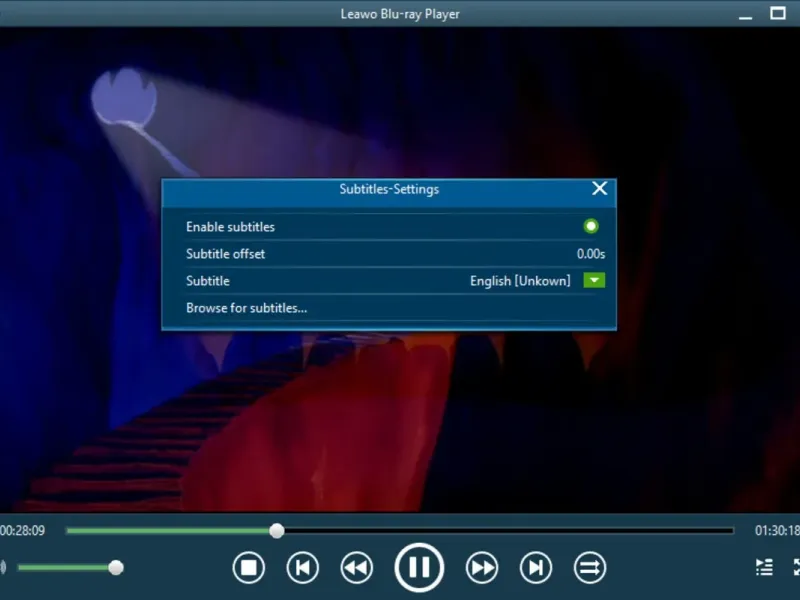Select the Subtitle offset 0.00s value
This screenshot has height=600, width=800.
(591, 254)
